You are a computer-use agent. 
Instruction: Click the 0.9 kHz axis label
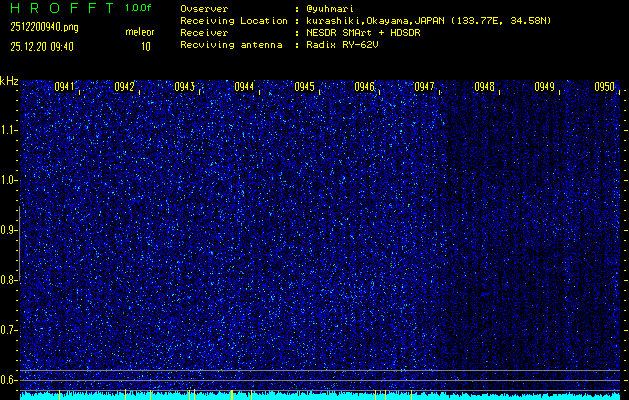click(8, 230)
